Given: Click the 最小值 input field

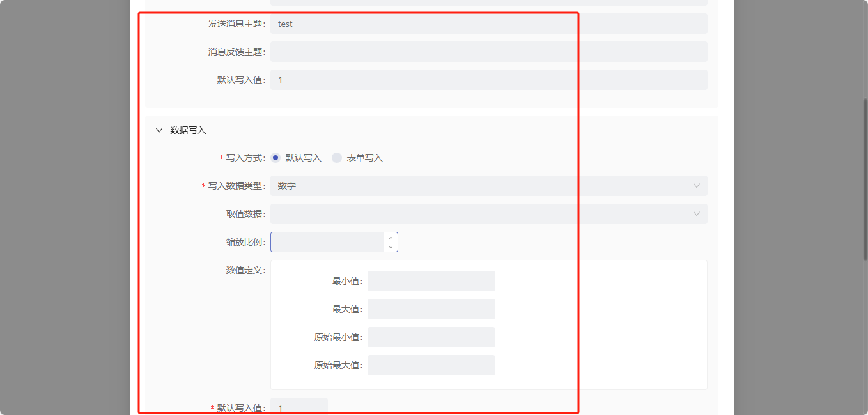Looking at the screenshot, I should click(x=431, y=281).
